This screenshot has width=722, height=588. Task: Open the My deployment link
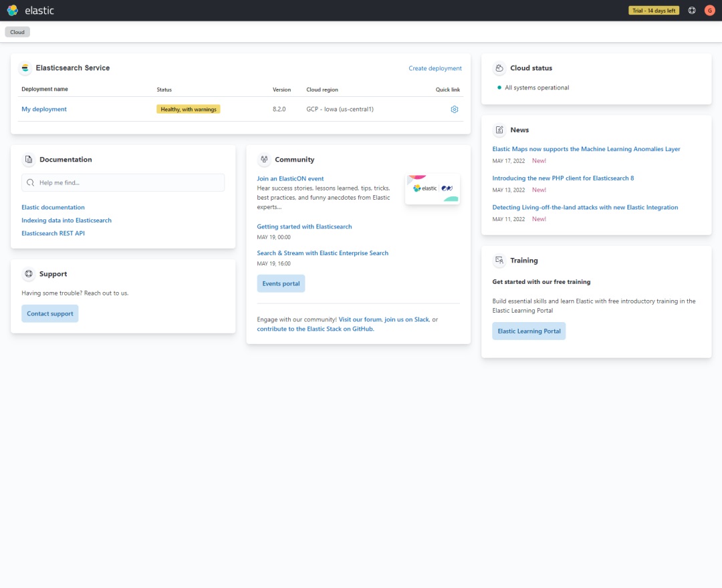point(44,110)
